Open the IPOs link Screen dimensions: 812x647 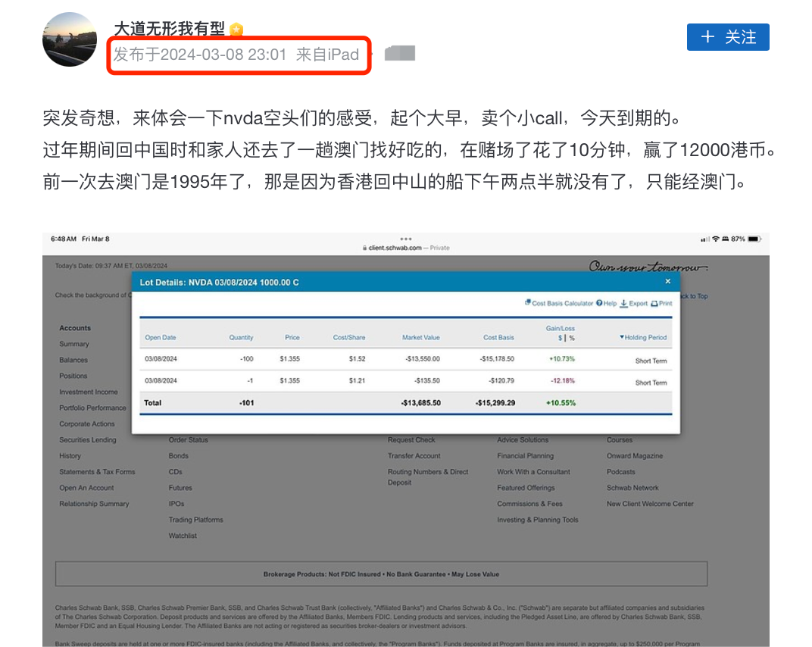tap(176, 504)
